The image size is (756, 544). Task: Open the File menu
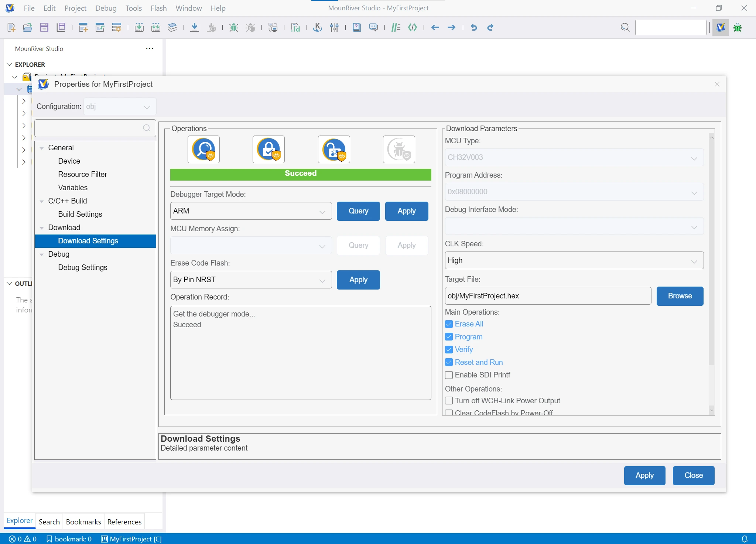pyautogui.click(x=29, y=8)
